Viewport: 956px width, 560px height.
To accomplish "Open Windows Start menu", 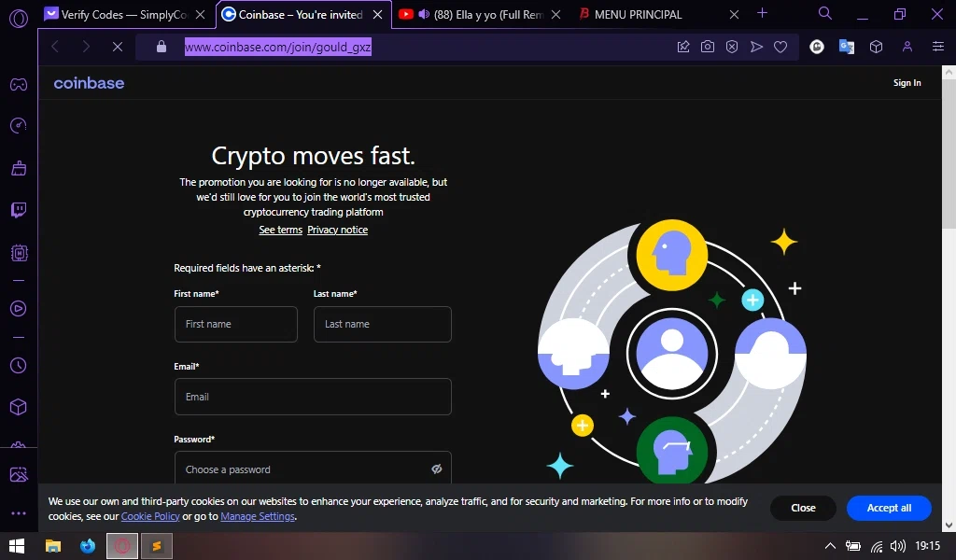I will [17, 546].
